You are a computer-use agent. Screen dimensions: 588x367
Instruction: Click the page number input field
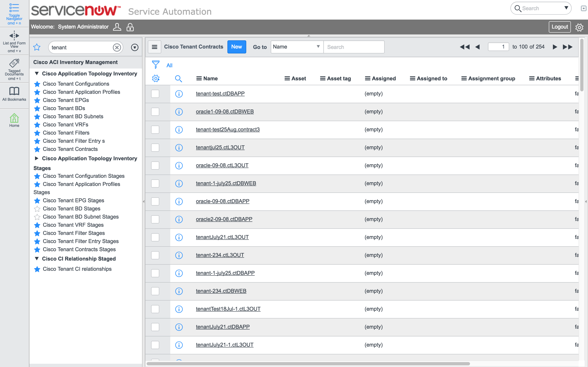tap(499, 47)
